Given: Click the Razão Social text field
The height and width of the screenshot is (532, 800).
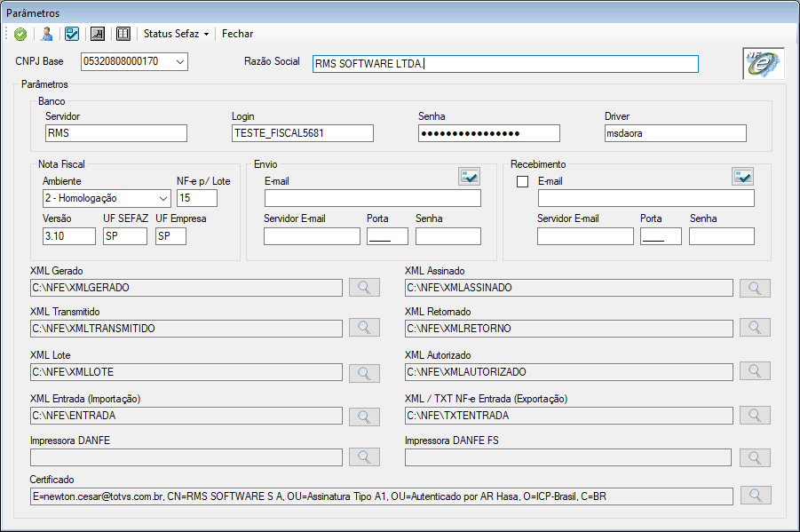Looking at the screenshot, I should click(x=505, y=64).
